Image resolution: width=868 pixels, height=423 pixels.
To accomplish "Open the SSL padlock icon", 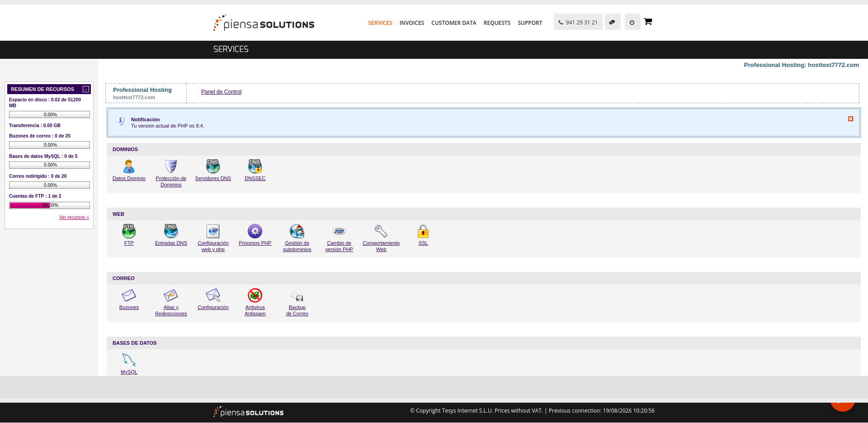I will pos(423,231).
